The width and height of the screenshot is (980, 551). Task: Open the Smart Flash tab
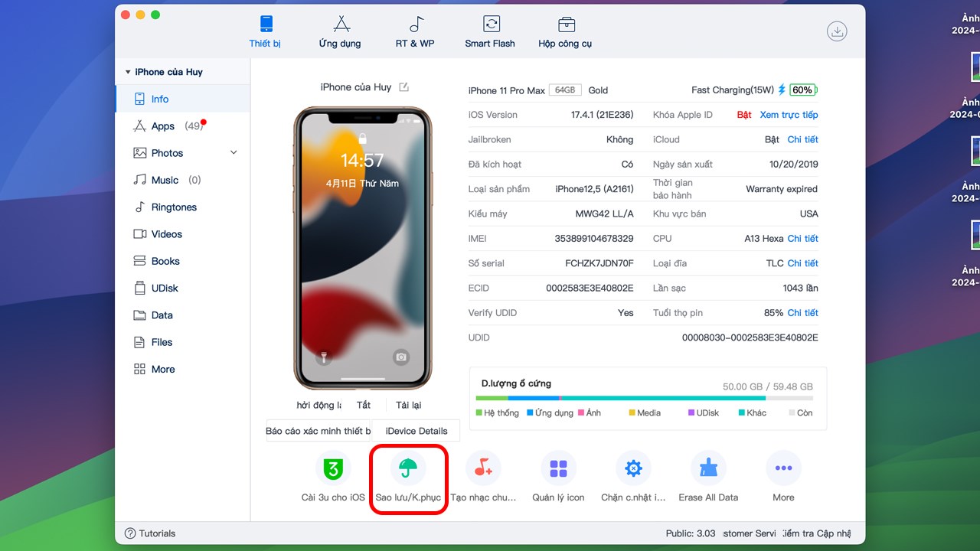[x=490, y=31]
